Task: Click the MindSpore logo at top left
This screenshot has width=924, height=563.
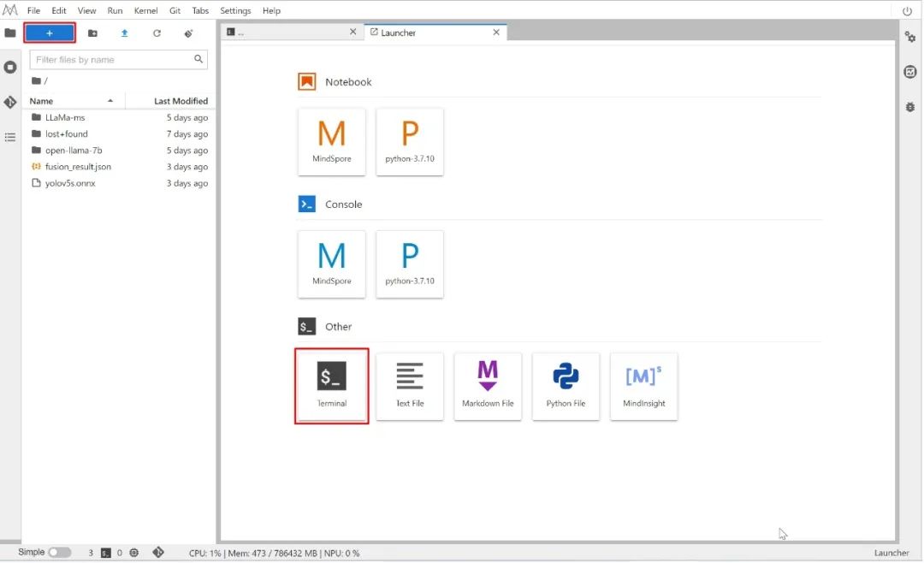Action: (x=10, y=10)
